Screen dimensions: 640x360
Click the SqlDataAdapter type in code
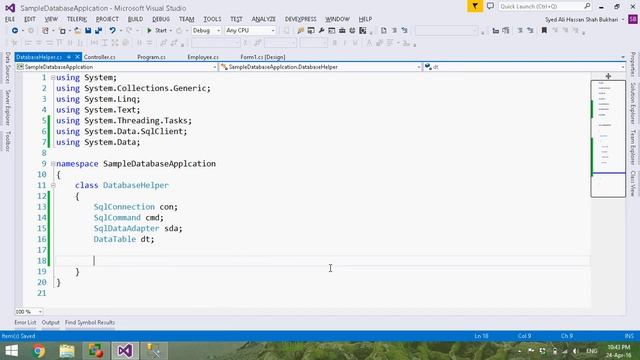[126, 228]
